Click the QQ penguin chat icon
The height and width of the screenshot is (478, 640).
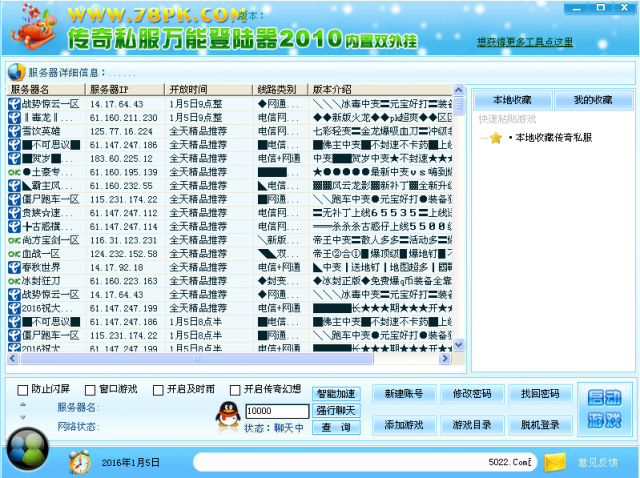tap(227, 414)
